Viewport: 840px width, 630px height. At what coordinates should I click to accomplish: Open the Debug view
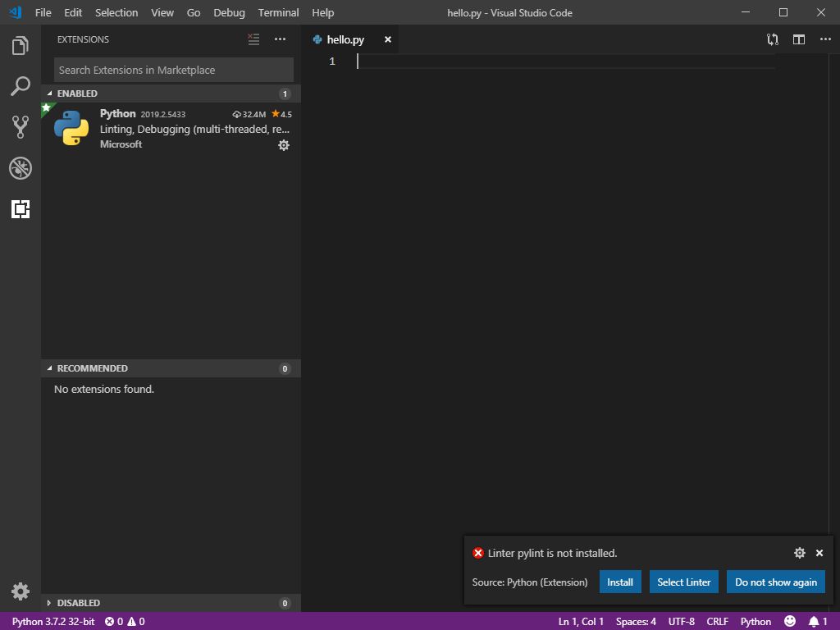point(20,168)
